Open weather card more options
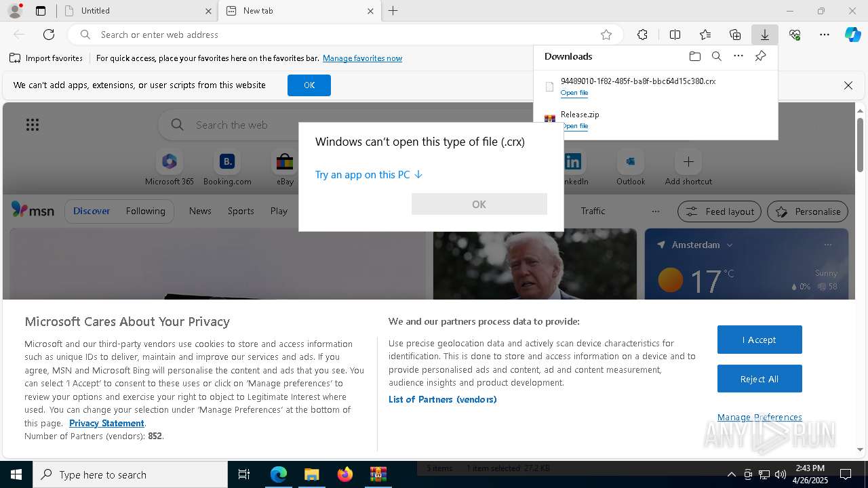This screenshot has height=488, width=868. [x=827, y=245]
